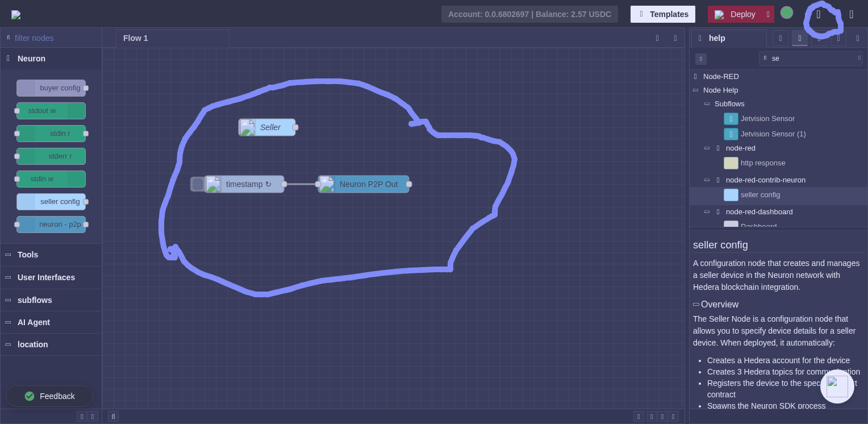Select the Seller node on canvas
Viewport: 868px width, 424px height.
click(267, 127)
